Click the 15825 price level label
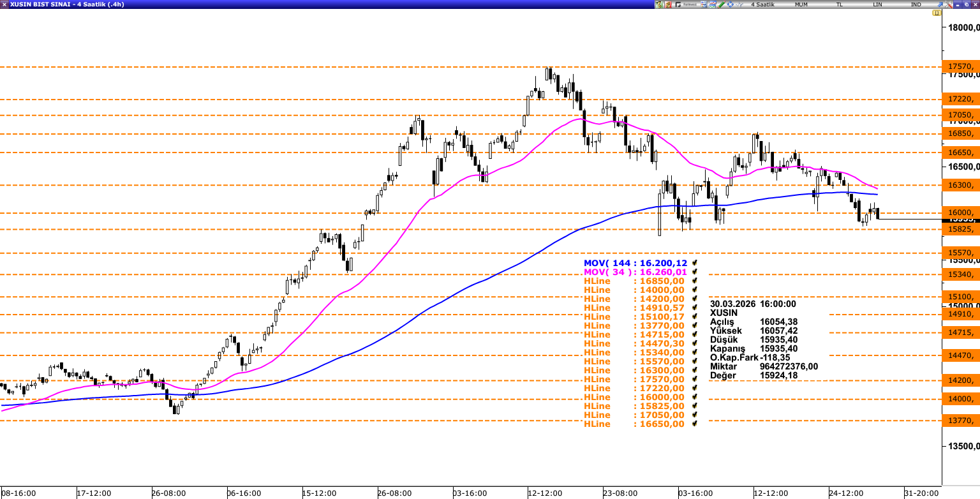 [x=960, y=229]
